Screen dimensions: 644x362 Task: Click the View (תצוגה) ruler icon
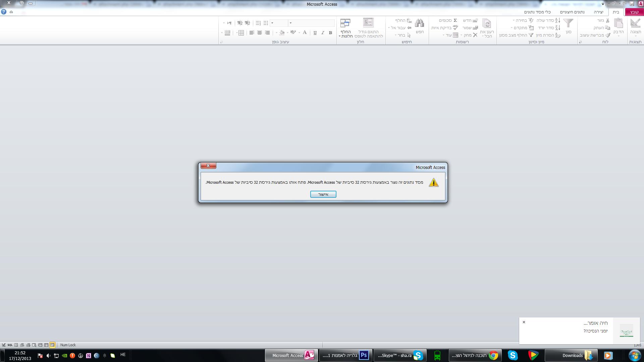[635, 23]
